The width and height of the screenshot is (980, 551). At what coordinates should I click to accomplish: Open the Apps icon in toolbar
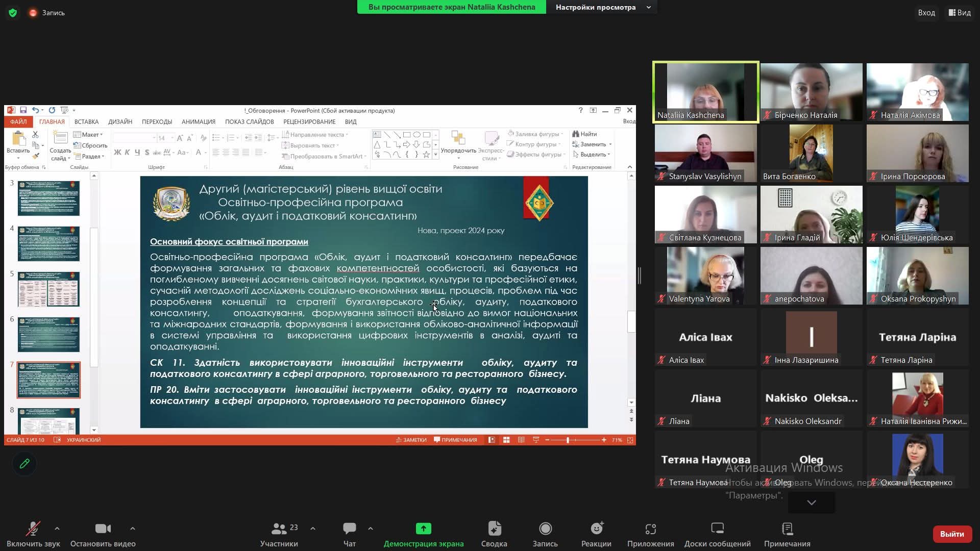(x=650, y=529)
